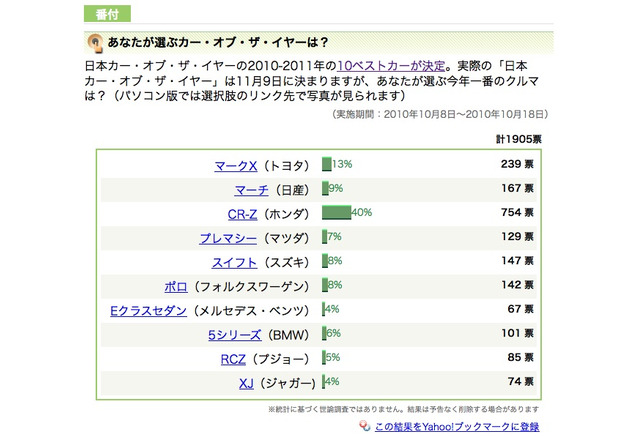Click the マークX 13% result bar
Image resolution: width=640 pixels, height=437 pixels.
point(327,164)
